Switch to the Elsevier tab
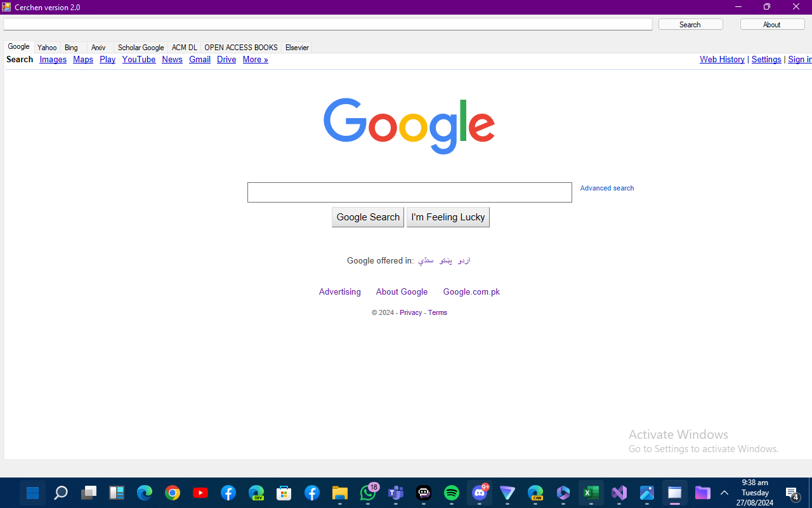This screenshot has height=508, width=812. pyautogui.click(x=297, y=48)
